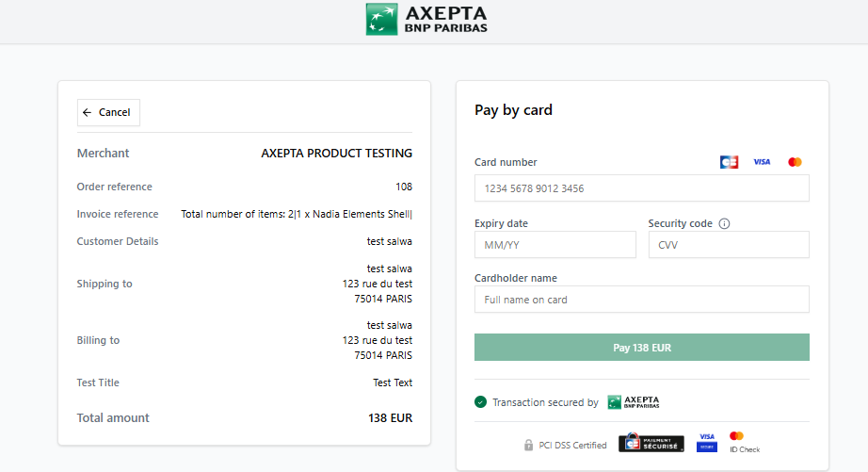Click the Visa Secure badge in footer

pos(707,442)
